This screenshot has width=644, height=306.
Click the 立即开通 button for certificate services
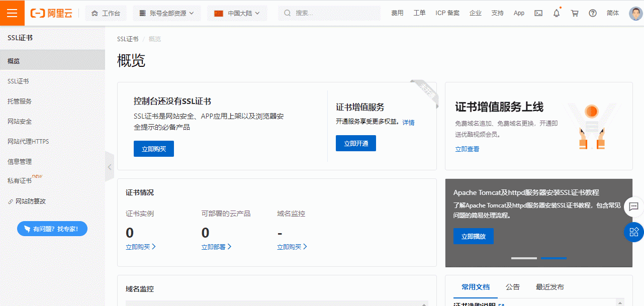(355, 143)
